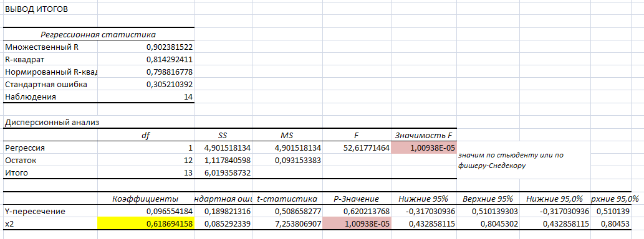Click the F column header

pos(356,135)
